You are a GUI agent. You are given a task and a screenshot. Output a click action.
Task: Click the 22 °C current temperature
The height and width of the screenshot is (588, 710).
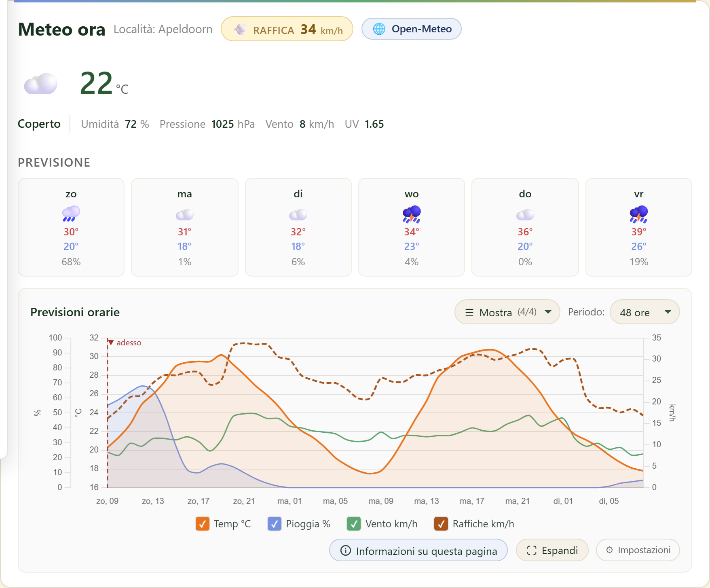click(104, 83)
